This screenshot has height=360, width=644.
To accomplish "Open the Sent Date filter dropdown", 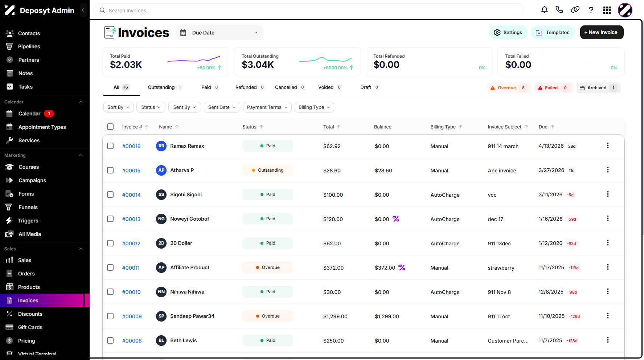I will point(222,107).
